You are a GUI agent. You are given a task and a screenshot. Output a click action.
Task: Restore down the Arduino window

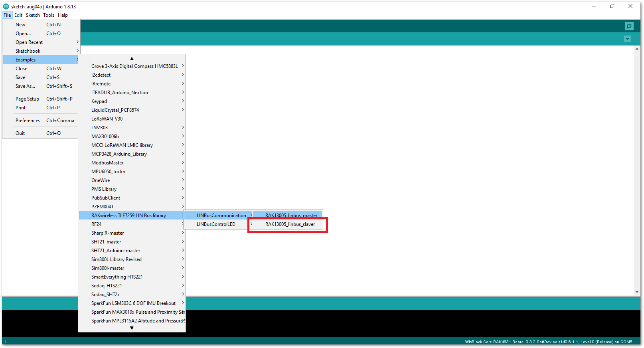tap(612, 6)
